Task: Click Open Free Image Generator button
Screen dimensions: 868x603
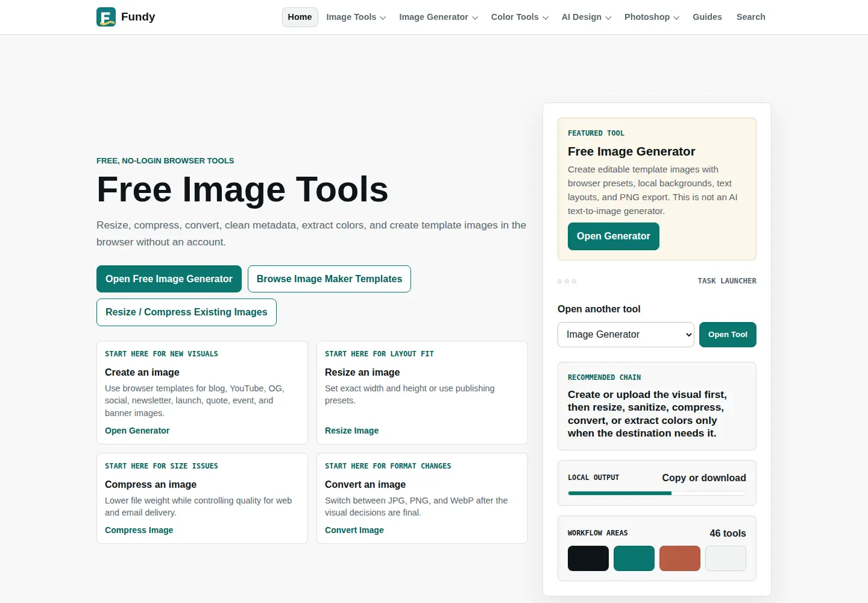Action: pyautogui.click(x=169, y=279)
